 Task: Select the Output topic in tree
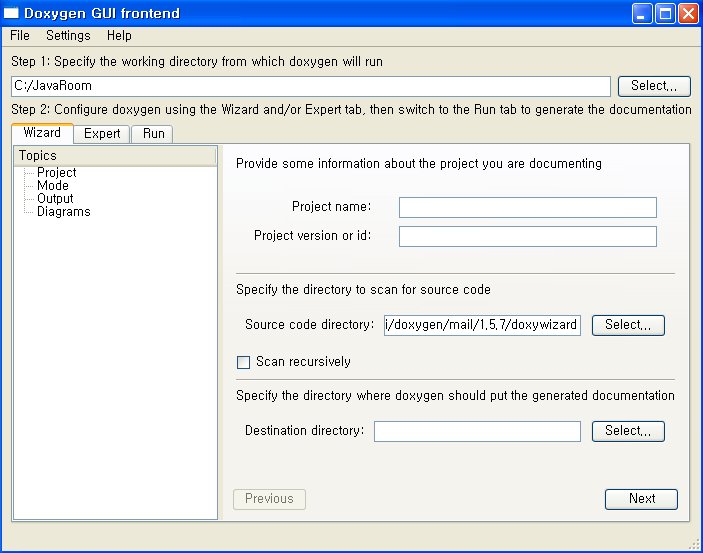coord(55,199)
